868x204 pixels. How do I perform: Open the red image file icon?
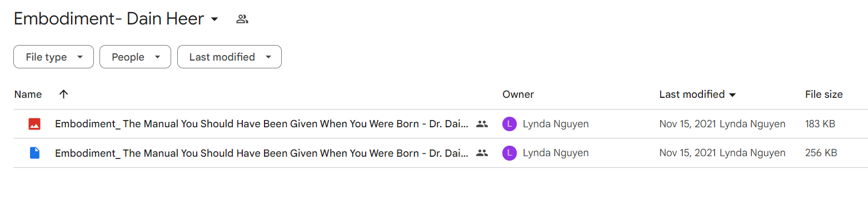point(34,124)
